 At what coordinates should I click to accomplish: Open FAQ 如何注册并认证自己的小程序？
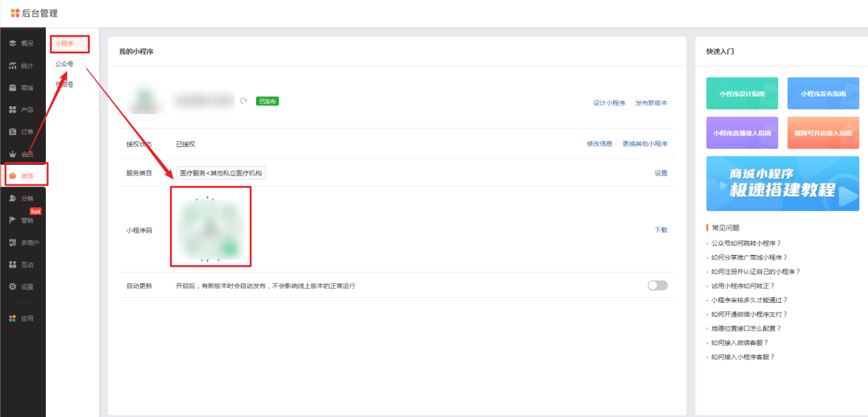click(x=756, y=272)
